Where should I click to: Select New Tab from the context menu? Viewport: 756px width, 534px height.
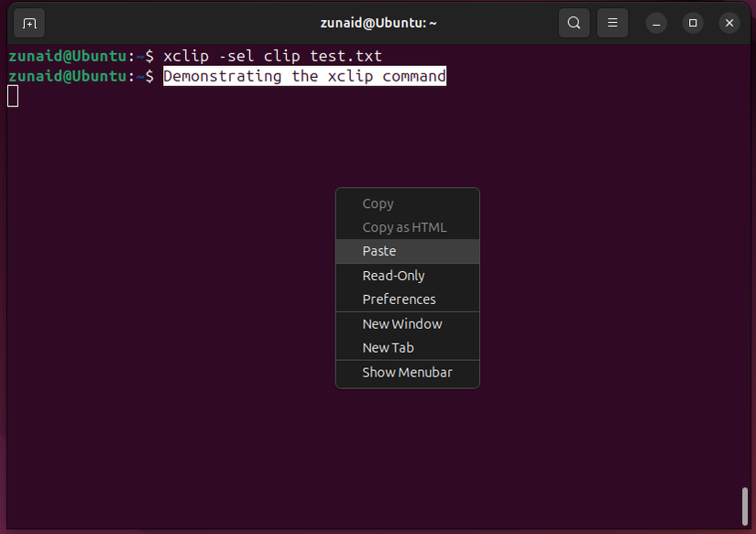(388, 347)
